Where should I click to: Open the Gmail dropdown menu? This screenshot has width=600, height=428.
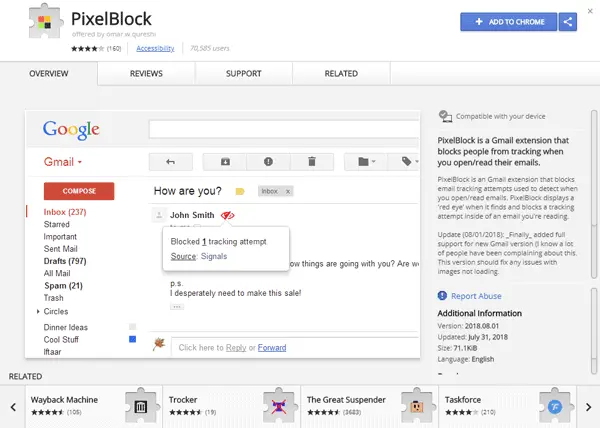(x=63, y=162)
